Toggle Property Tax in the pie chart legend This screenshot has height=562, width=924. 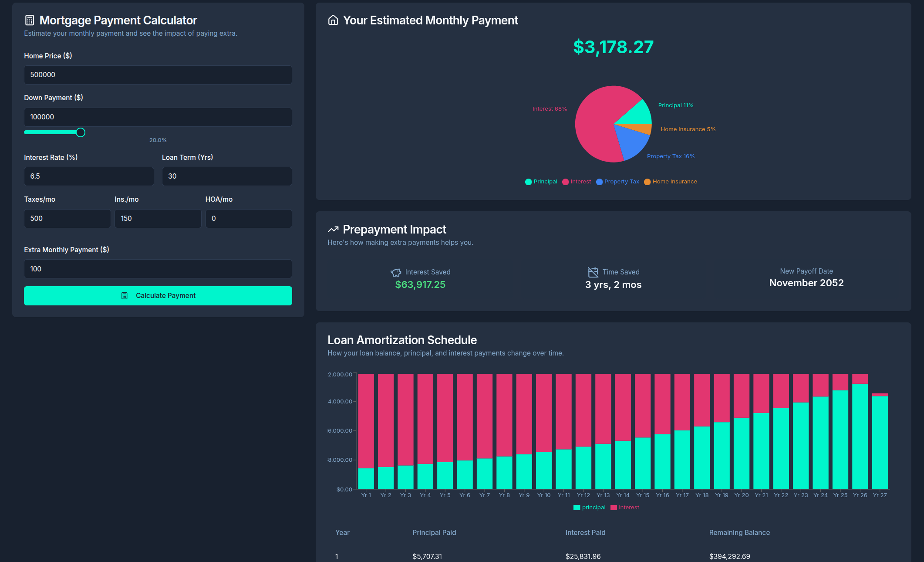(617, 182)
